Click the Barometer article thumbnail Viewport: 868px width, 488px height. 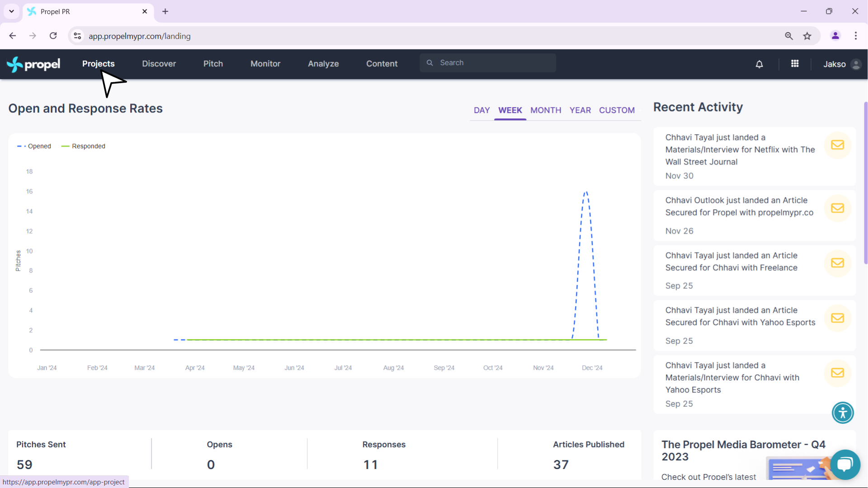[799, 469]
